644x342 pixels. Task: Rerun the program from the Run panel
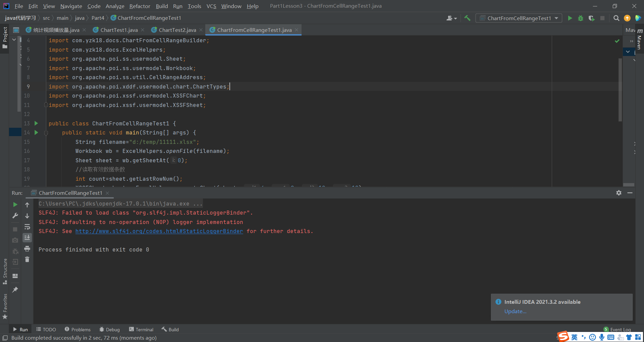click(x=15, y=204)
